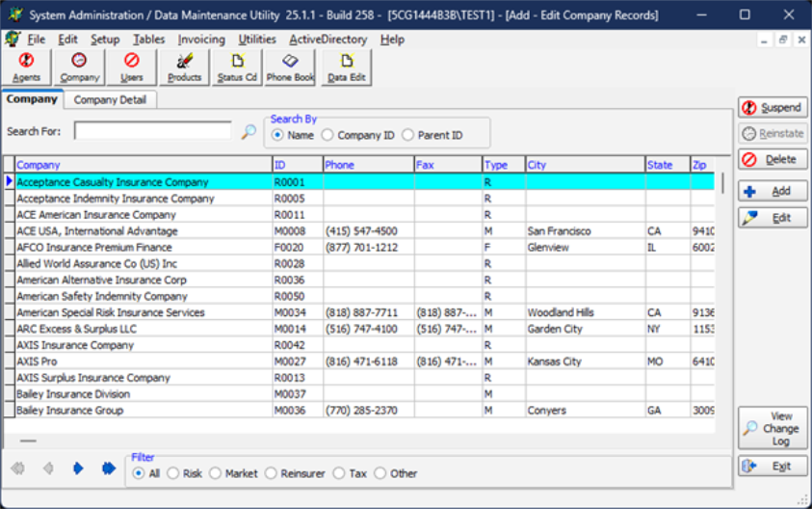Click the grid vertical scrollbar

722,182
